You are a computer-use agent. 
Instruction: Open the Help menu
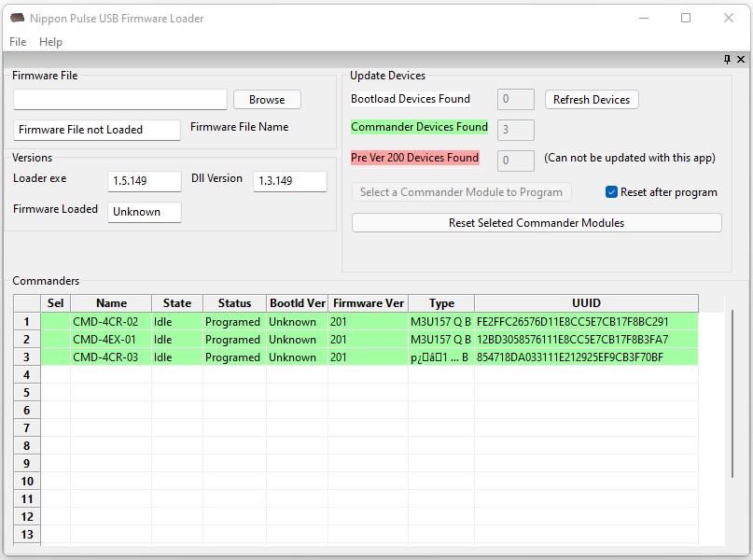pyautogui.click(x=50, y=42)
